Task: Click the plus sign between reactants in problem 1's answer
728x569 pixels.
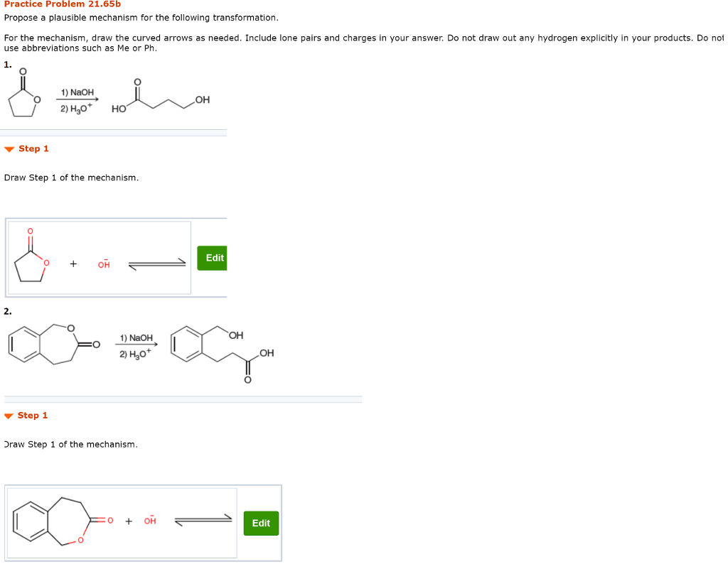Action: (x=73, y=263)
